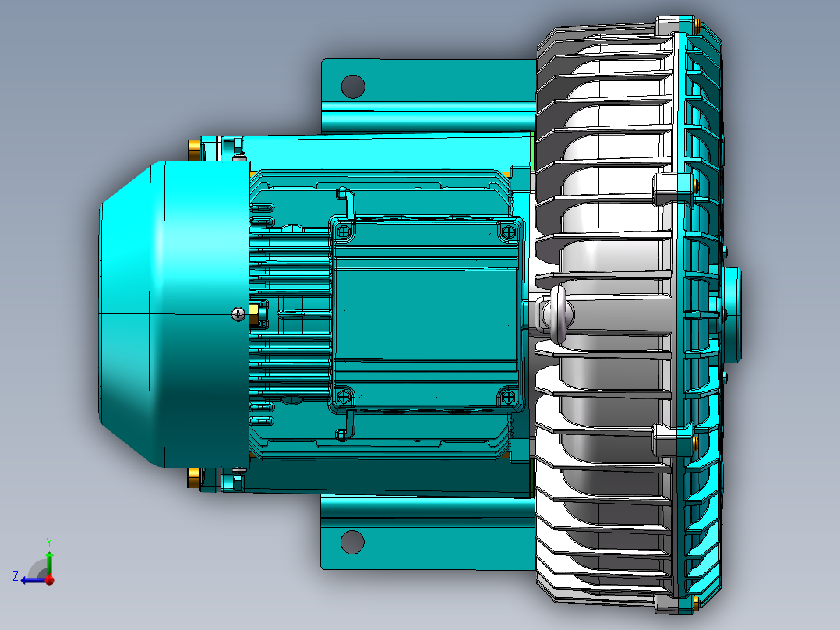Select the upper mounting hole on the base plate

pyautogui.click(x=353, y=87)
